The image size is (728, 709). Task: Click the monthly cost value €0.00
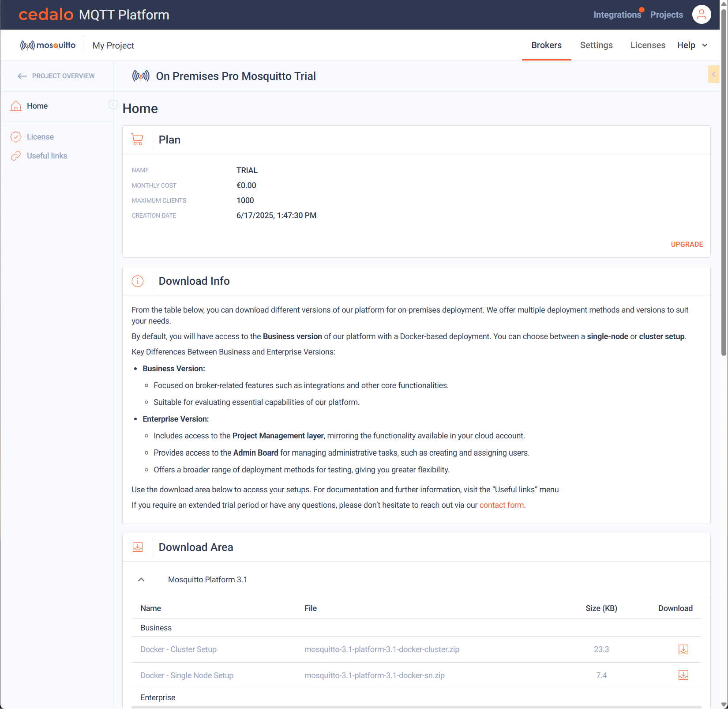point(246,185)
